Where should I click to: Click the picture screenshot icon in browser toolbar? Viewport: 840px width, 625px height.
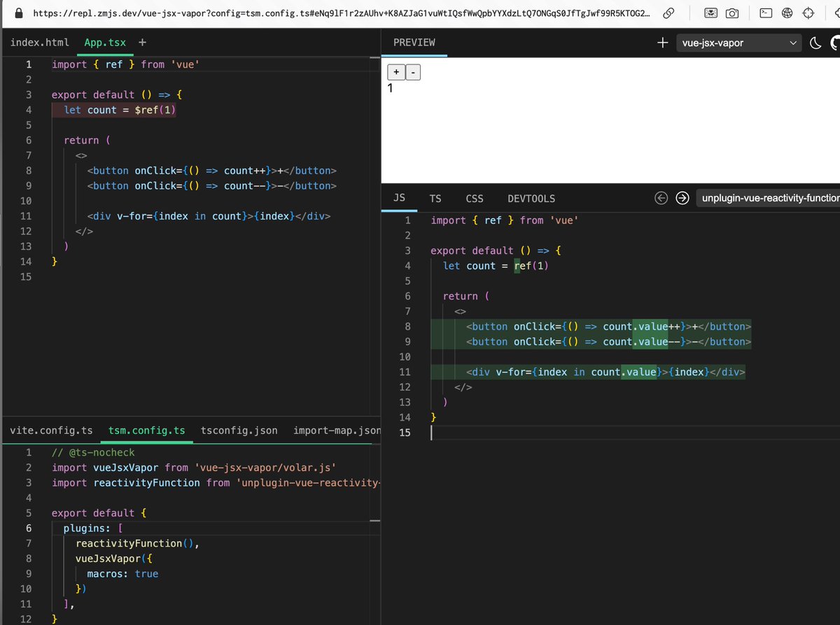pos(710,13)
